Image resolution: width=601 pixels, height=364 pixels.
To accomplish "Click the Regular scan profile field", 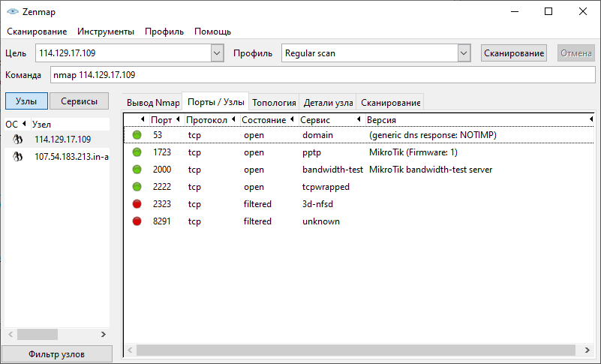I will click(x=370, y=53).
